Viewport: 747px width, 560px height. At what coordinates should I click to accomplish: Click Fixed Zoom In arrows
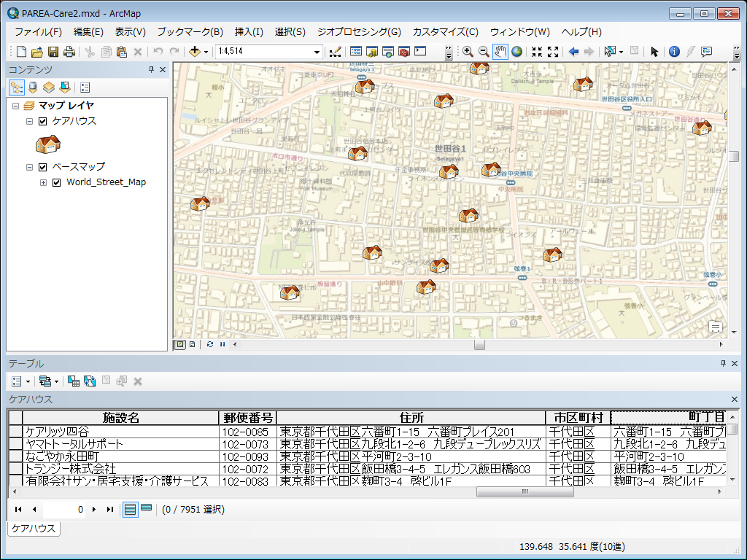[537, 52]
